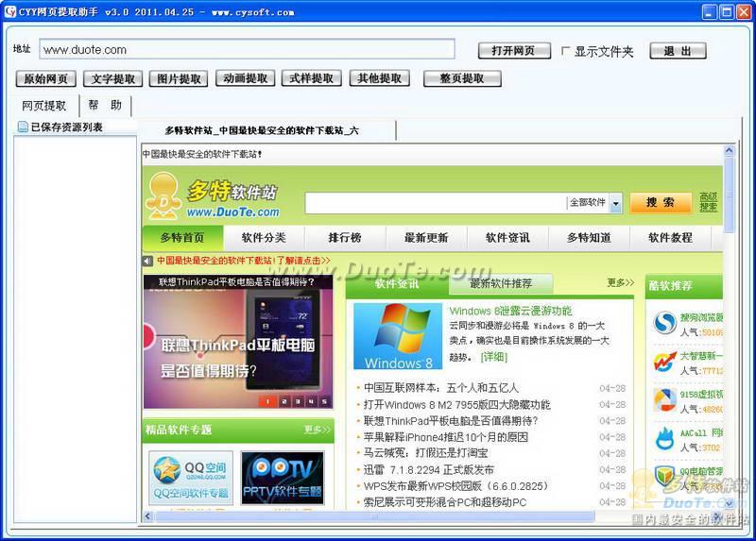Enable the 显示文件夹 checkbox

565,51
